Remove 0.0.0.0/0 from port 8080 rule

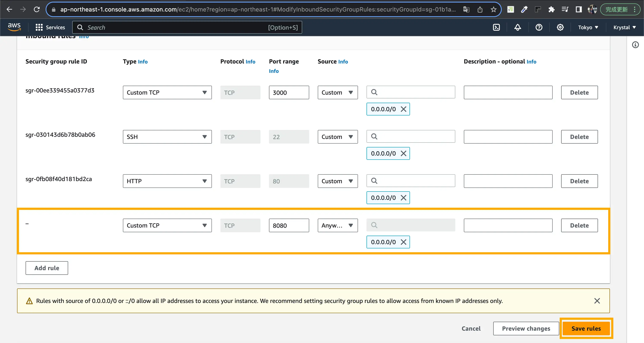403,242
